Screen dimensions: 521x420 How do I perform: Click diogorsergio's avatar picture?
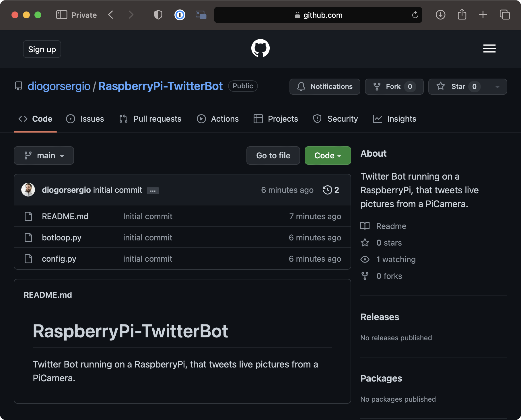click(x=28, y=190)
